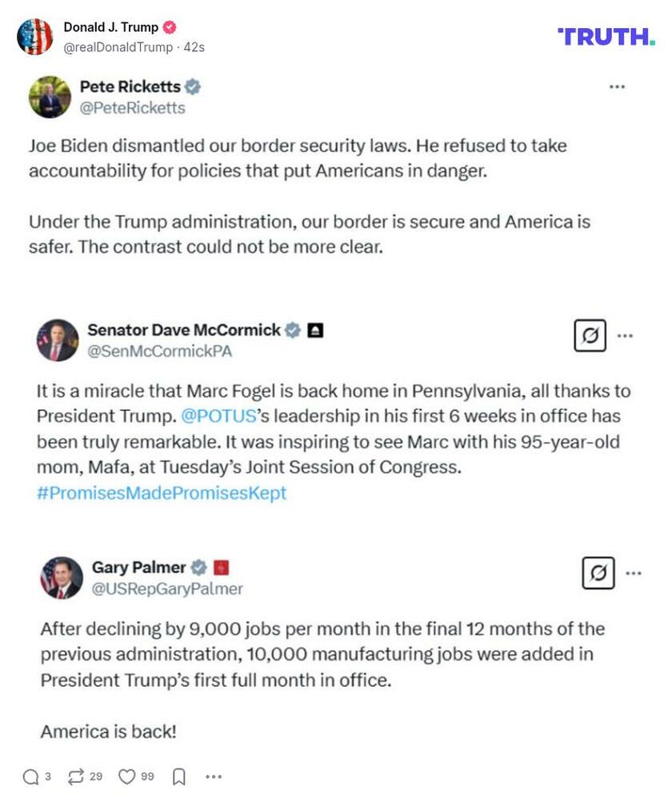This screenshot has width=672, height=811.
Task: Click the reply comment icon
Action: click(x=31, y=777)
